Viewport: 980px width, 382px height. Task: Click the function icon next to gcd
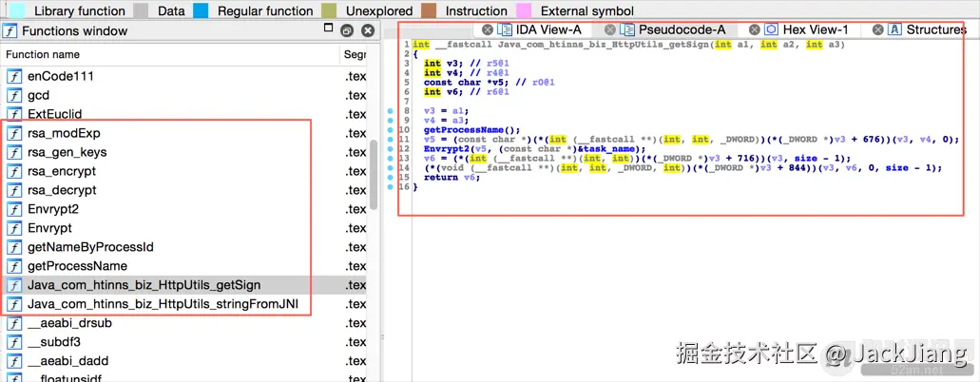tap(13, 96)
